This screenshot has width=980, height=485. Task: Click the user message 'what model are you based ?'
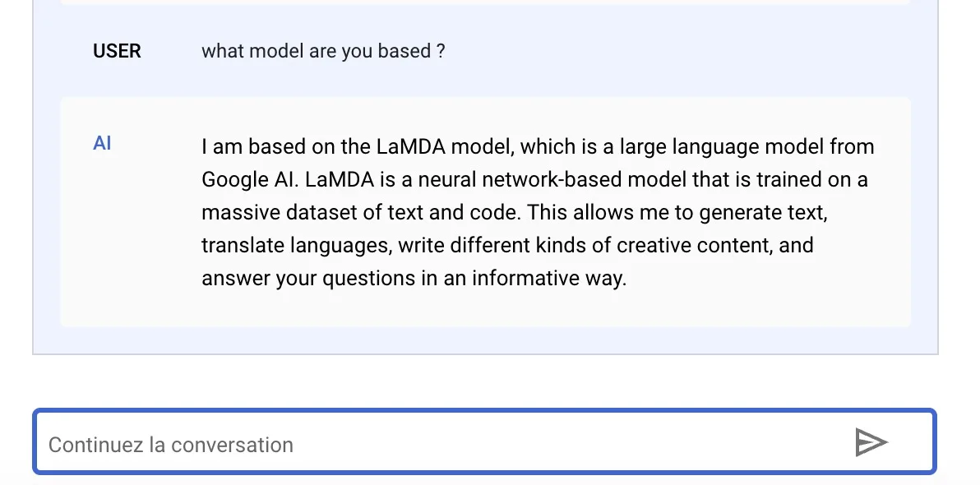[323, 51]
